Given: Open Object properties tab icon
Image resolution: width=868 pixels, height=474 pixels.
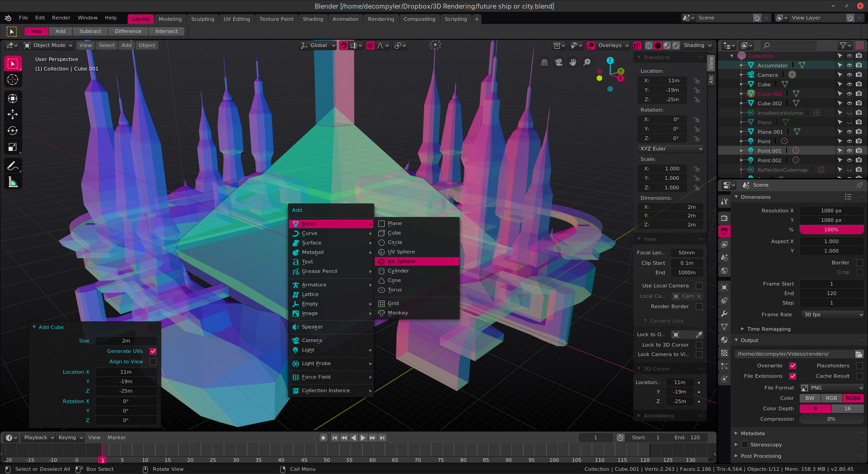Looking at the screenshot, I should pos(724,287).
